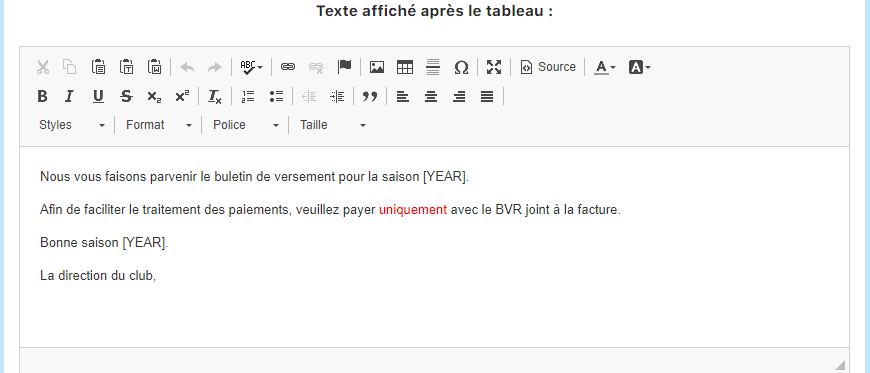Image resolution: width=870 pixels, height=373 pixels.
Task: Remove formatting with the Tx icon
Action: [x=215, y=97]
